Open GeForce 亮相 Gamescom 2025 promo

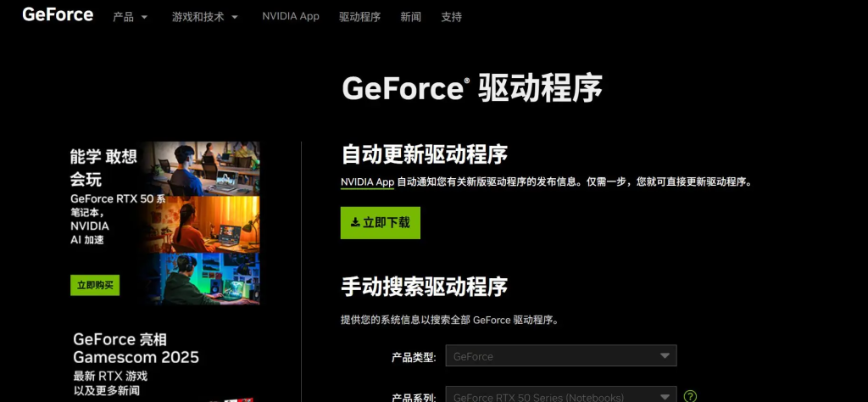[x=136, y=348]
